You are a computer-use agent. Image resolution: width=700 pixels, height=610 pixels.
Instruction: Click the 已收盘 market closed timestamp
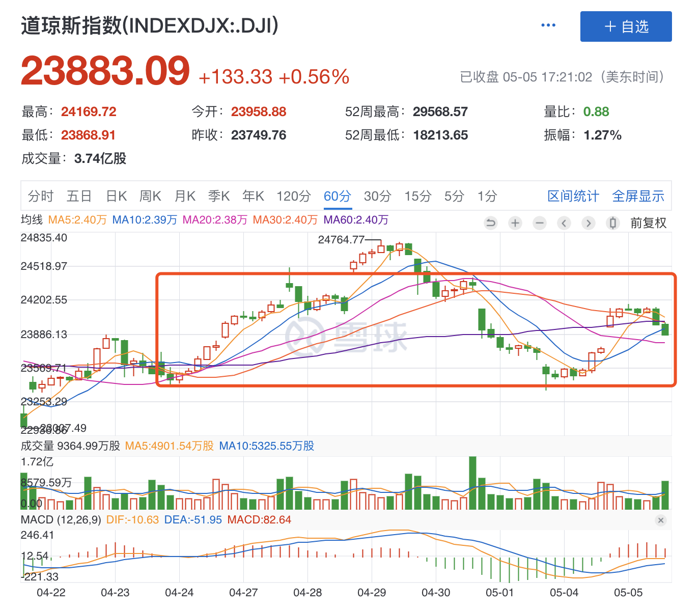click(563, 77)
